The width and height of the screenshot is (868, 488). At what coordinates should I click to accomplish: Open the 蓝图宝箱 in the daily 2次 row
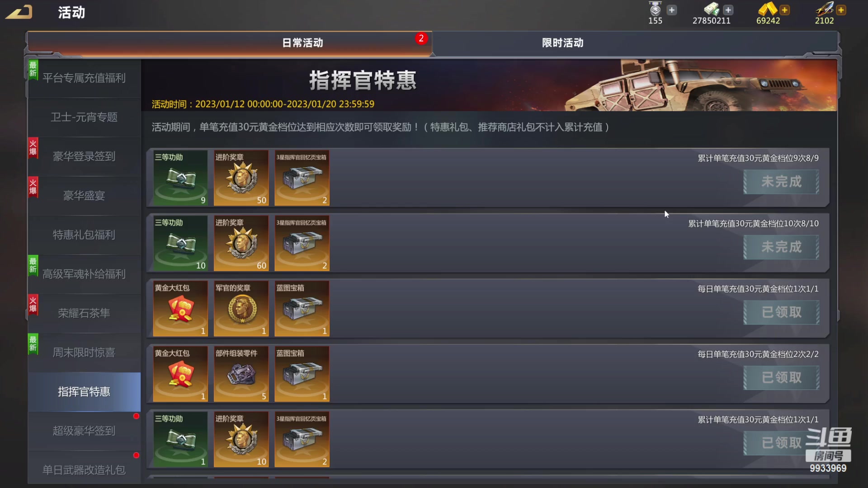tap(302, 374)
